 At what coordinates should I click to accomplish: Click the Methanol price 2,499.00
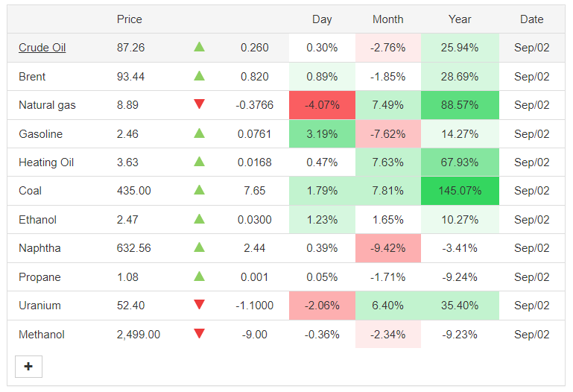tap(139, 335)
